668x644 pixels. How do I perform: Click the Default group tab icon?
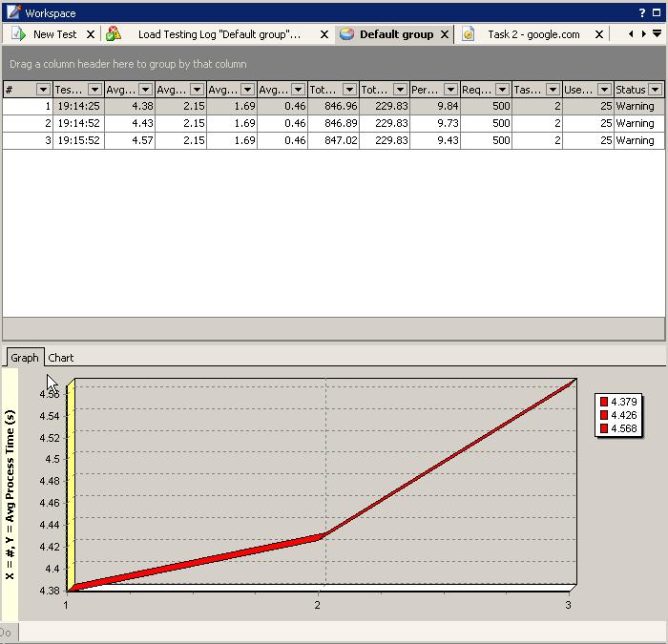tap(346, 34)
